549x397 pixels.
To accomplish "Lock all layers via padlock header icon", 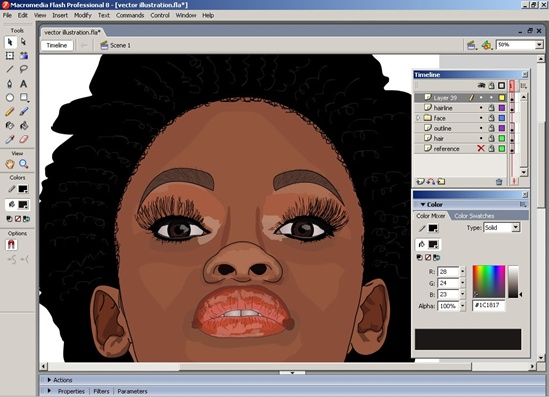I will point(492,85).
